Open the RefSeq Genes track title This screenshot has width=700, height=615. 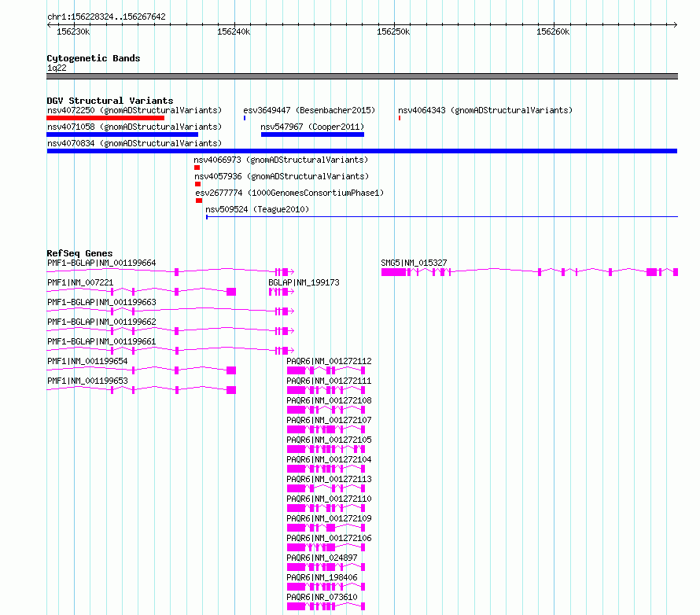point(79,253)
